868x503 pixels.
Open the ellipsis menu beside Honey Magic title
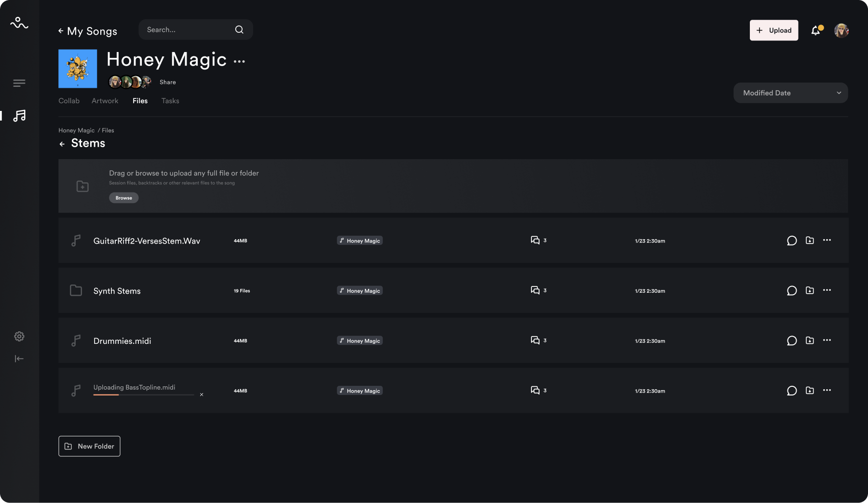(x=239, y=61)
